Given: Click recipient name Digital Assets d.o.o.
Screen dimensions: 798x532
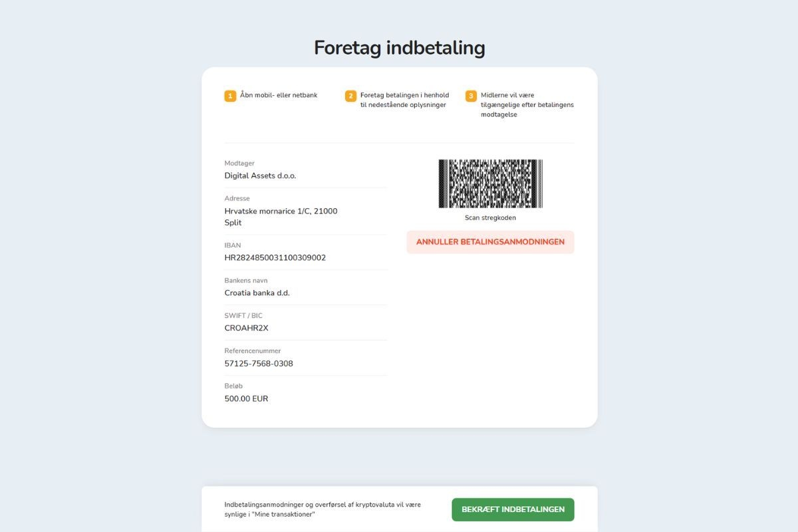Looking at the screenshot, I should [x=260, y=176].
